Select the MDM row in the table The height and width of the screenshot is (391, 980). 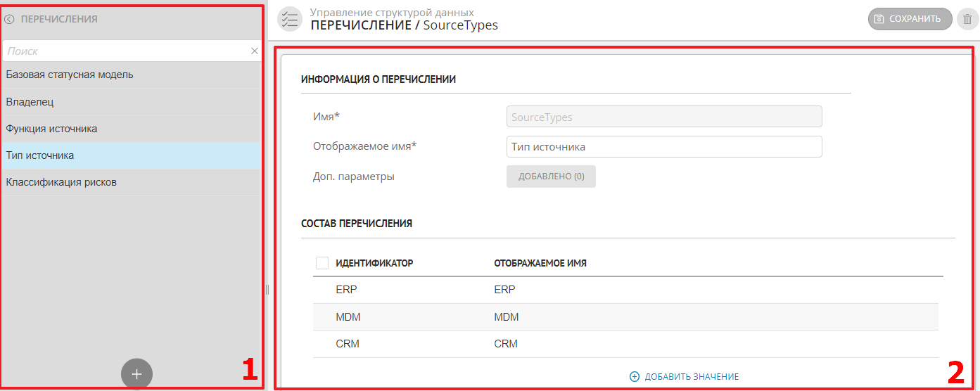pyautogui.click(x=349, y=317)
